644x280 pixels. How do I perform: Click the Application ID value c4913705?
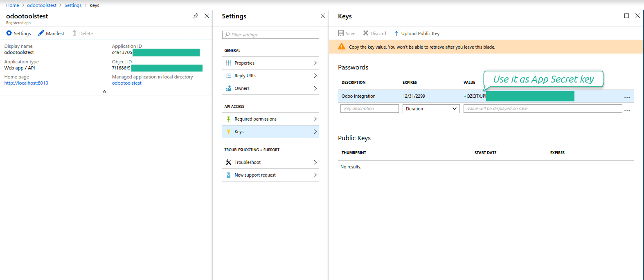(122, 52)
